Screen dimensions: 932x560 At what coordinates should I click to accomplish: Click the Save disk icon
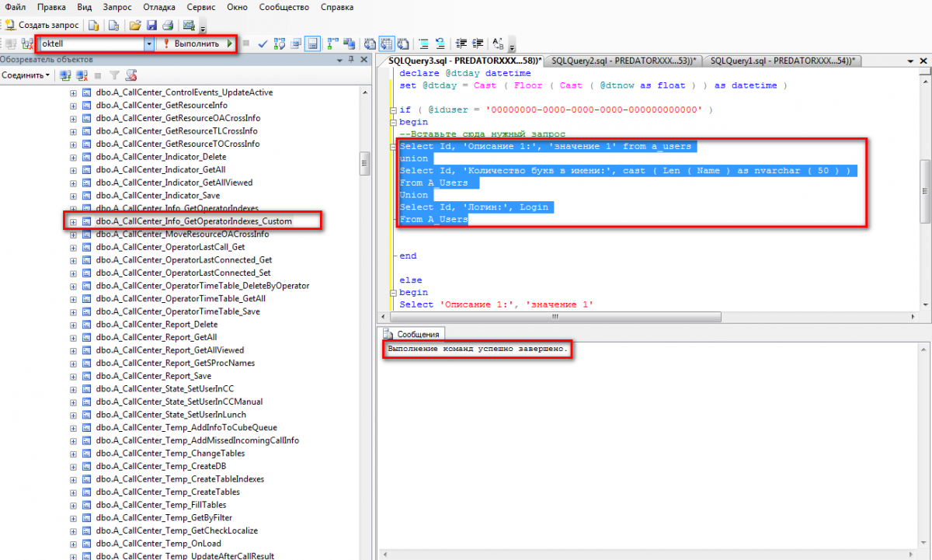pyautogui.click(x=151, y=25)
